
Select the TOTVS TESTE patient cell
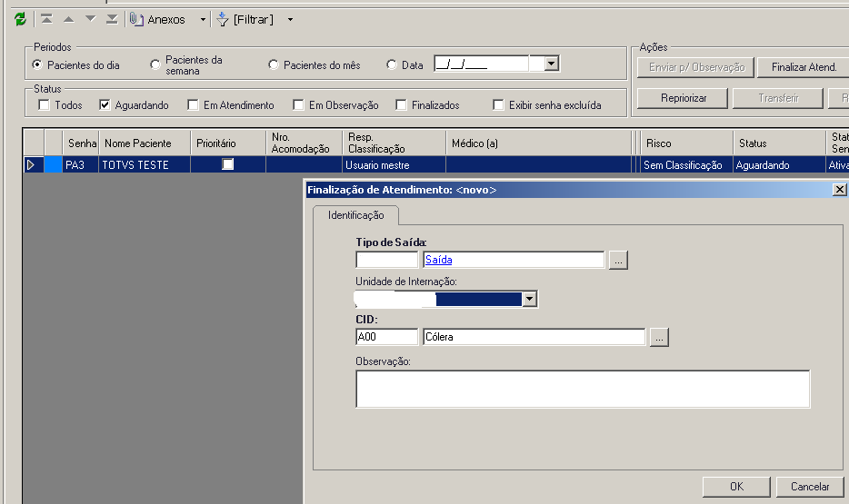coord(145,165)
